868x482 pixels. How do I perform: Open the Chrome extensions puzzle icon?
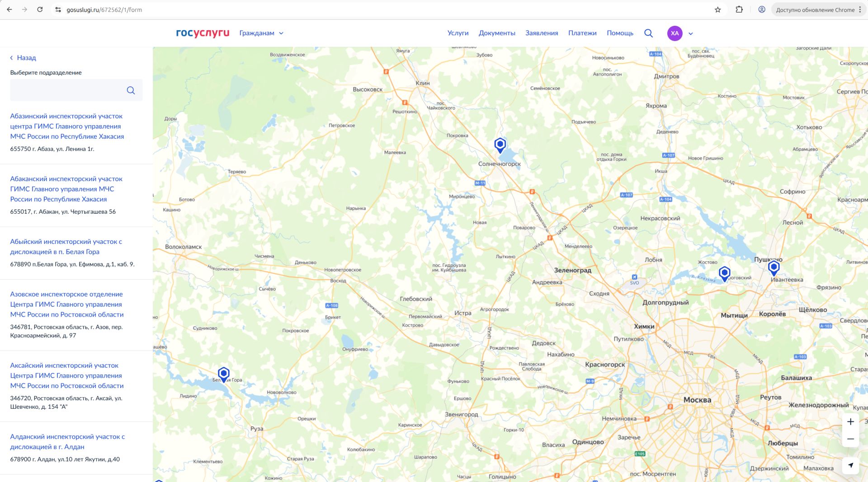739,9
